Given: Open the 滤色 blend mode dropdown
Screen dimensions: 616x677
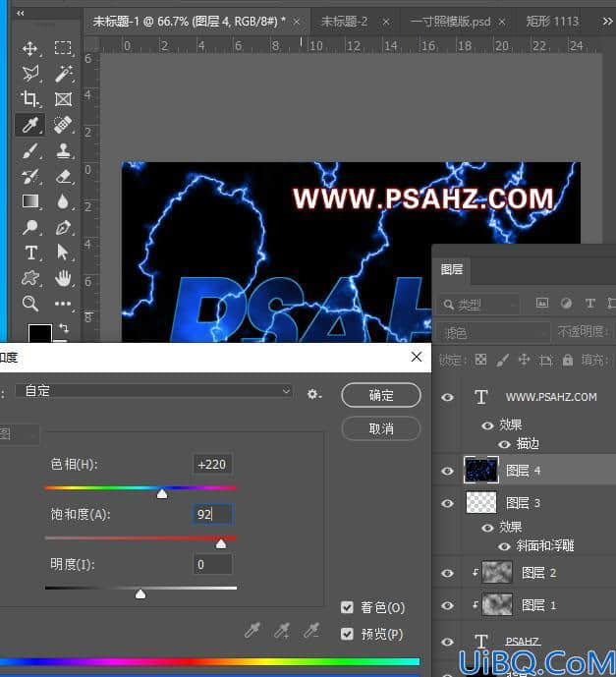Looking at the screenshot, I should tap(495, 332).
